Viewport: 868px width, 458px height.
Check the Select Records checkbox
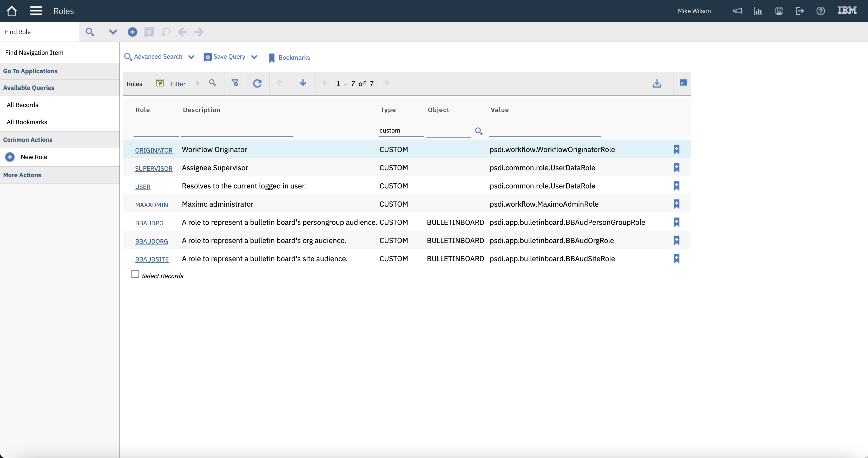[x=135, y=274]
